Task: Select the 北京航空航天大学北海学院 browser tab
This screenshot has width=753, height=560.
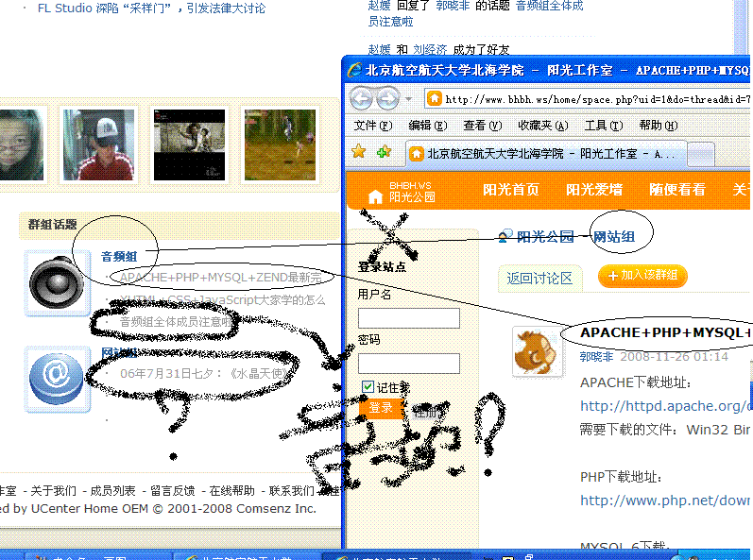Action: click(x=546, y=154)
